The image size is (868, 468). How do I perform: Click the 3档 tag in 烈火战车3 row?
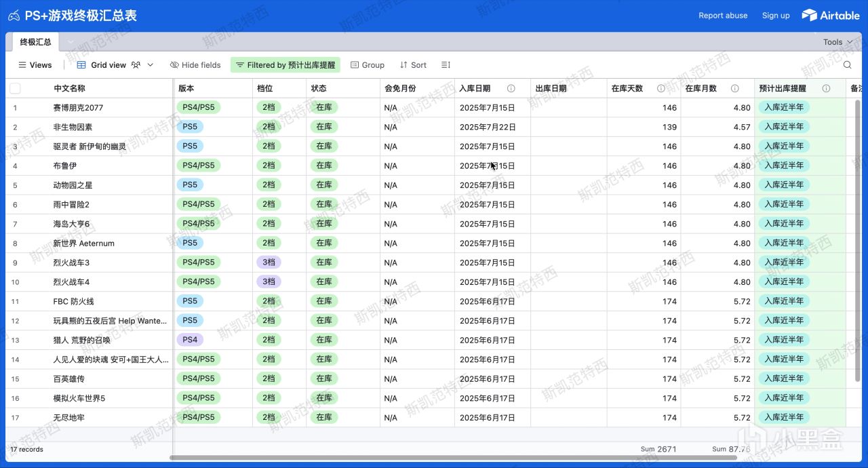[269, 262]
